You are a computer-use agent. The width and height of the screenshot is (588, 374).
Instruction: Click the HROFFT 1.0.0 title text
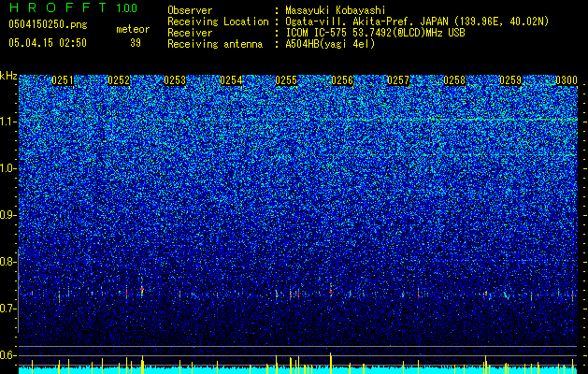pyautogui.click(x=73, y=7)
